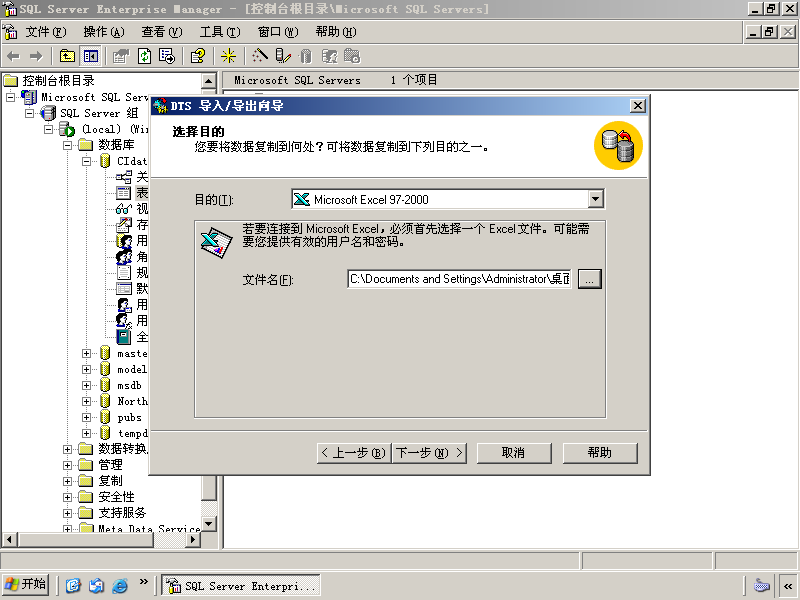
Task: Browse for file with the ... button
Action: pos(589,279)
